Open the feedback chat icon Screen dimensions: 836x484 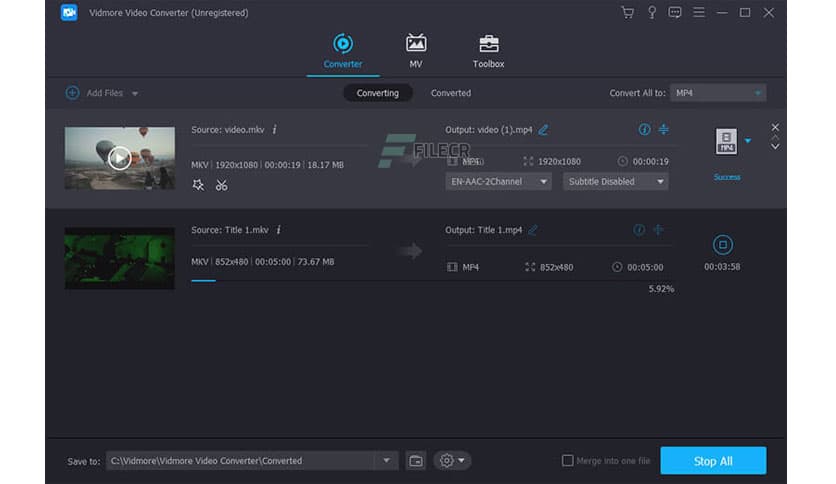click(x=674, y=12)
